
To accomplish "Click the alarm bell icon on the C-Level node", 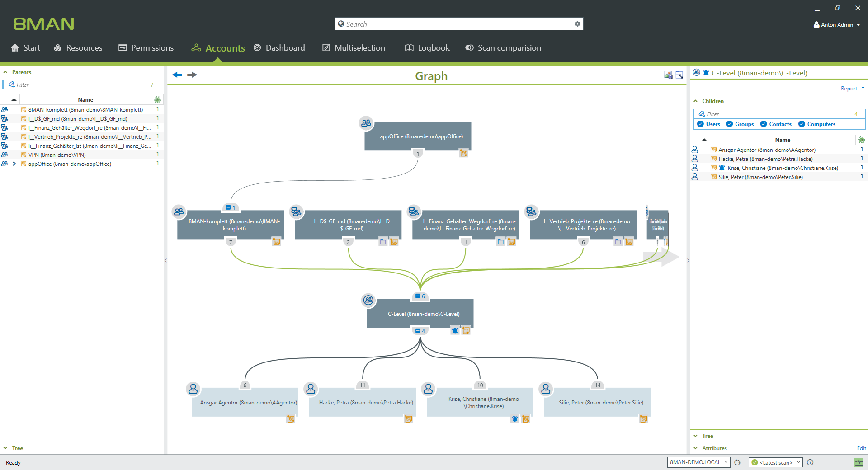I will coord(455,330).
